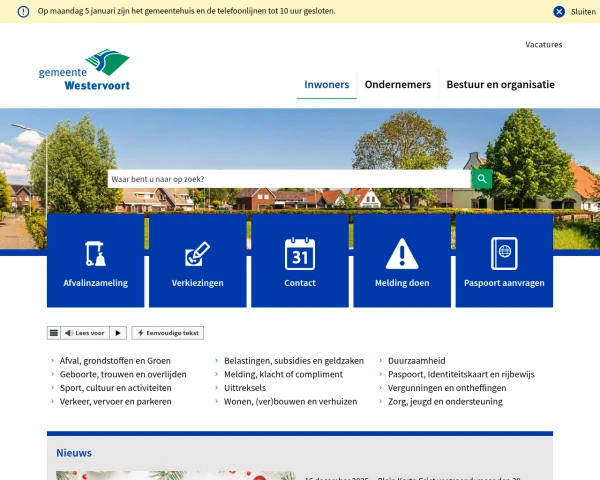Open the Verkiezingen tile
The height and width of the screenshot is (480, 600).
(x=198, y=261)
